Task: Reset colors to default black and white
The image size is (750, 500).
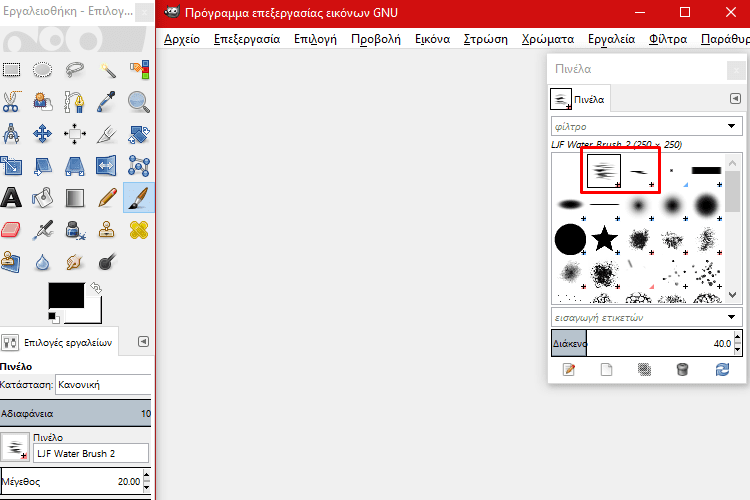Action: point(54,317)
